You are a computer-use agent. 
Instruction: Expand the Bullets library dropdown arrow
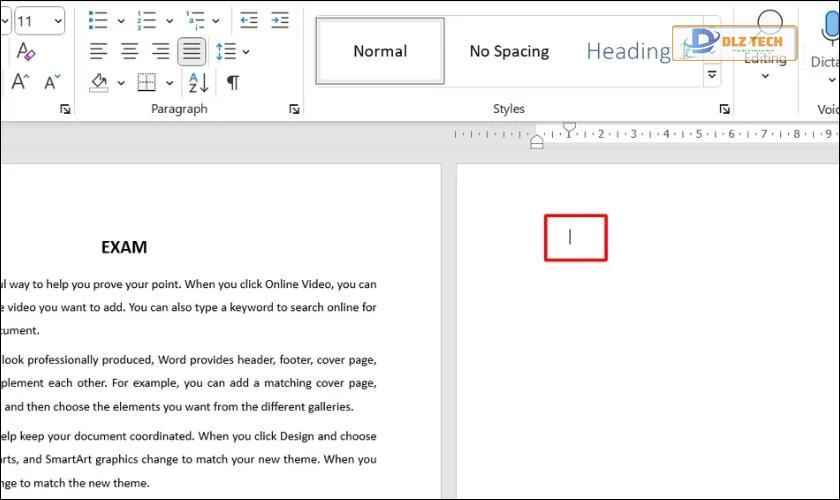tap(121, 21)
